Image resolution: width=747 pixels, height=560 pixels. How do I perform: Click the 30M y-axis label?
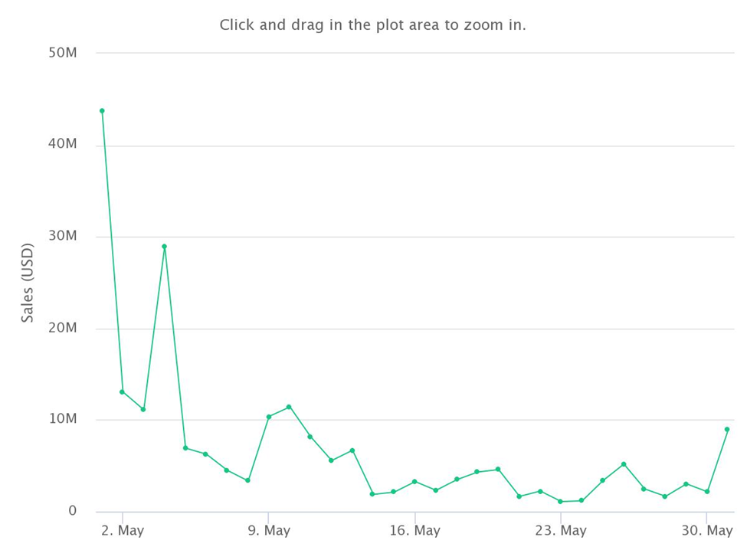[x=62, y=236]
